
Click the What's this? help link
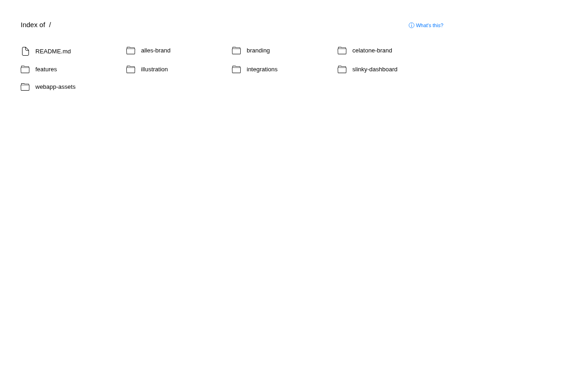(430, 25)
